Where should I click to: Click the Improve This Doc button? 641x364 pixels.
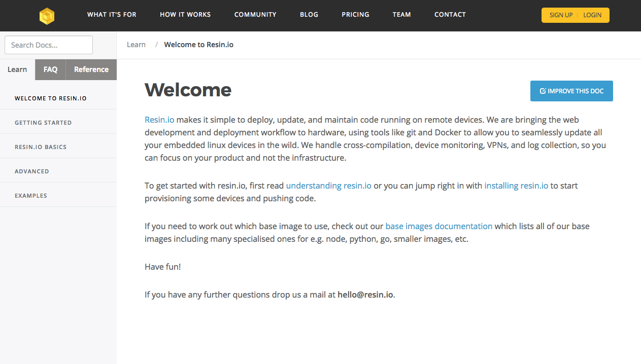coord(571,91)
